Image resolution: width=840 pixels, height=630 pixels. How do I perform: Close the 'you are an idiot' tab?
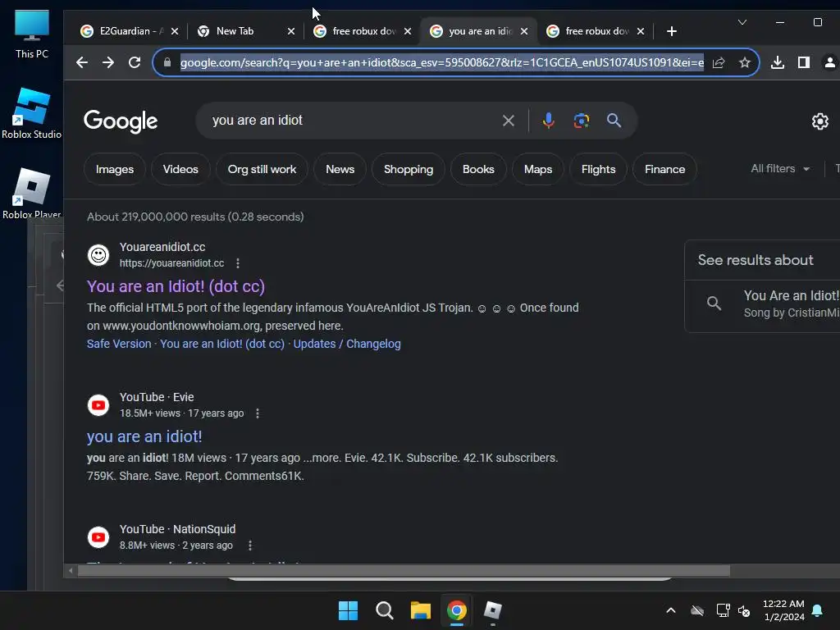point(524,31)
